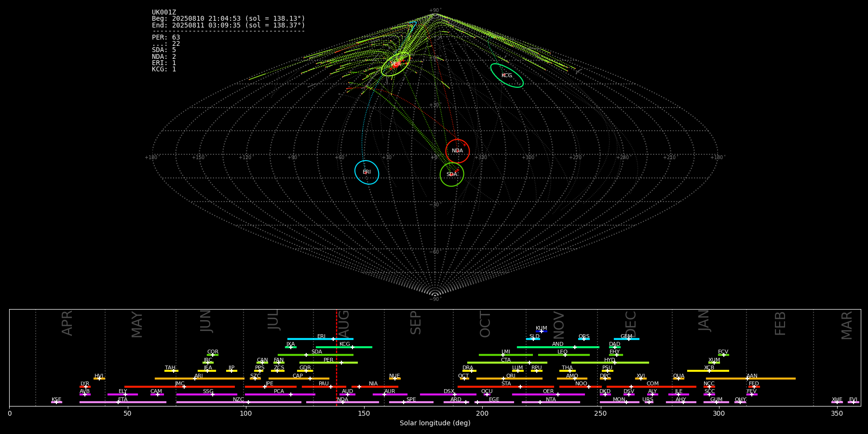
Task: Click the red dashed current solar longitude line
Action: pos(336,357)
